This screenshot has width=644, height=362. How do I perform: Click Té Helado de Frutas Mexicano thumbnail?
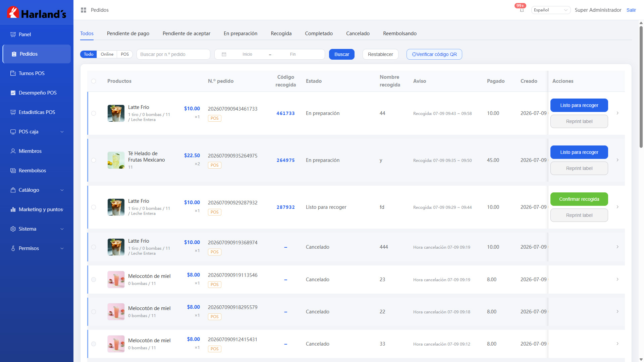[116, 160]
